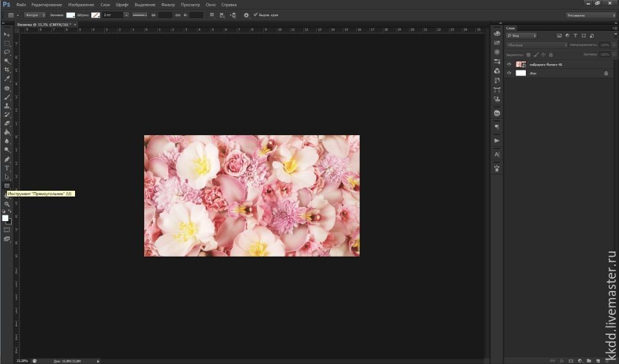This screenshot has height=364, width=619.
Task: Select the Paint Bucket tool
Action: [x=7, y=133]
